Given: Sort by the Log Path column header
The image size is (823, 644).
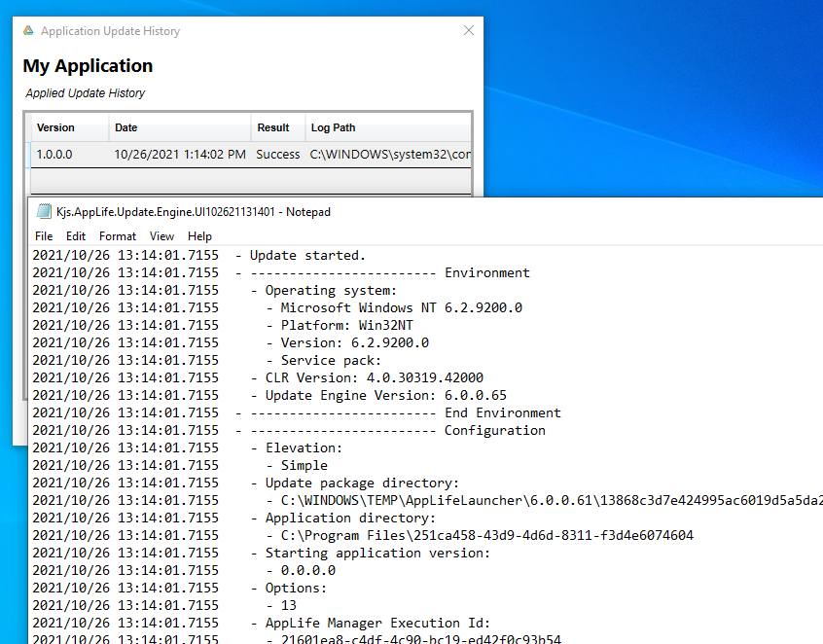Looking at the screenshot, I should point(388,127).
